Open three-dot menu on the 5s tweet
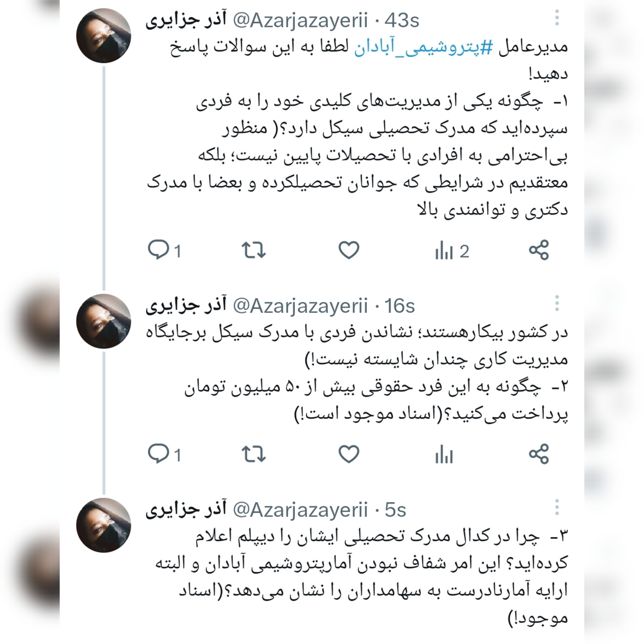This screenshot has height=644, width=644. pos(557,507)
